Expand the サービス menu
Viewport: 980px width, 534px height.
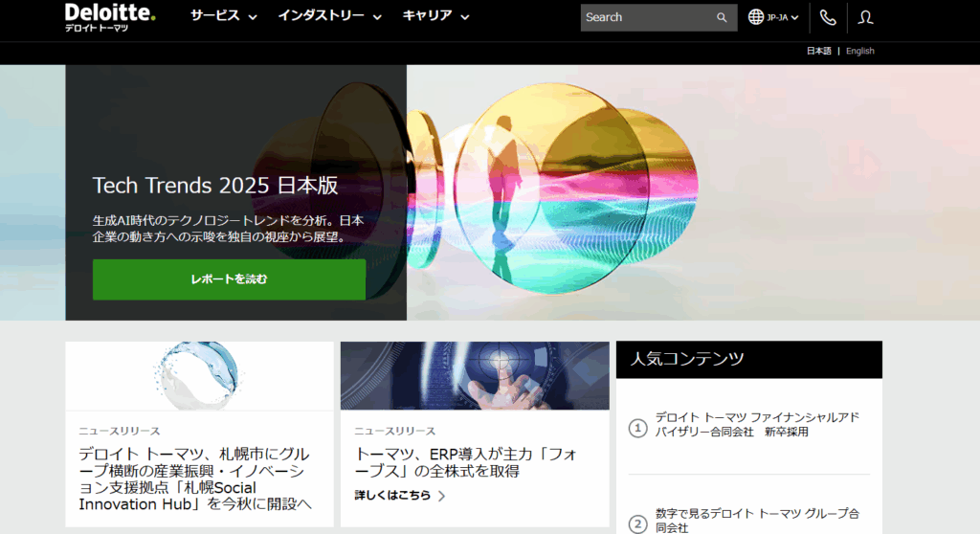pos(224,16)
